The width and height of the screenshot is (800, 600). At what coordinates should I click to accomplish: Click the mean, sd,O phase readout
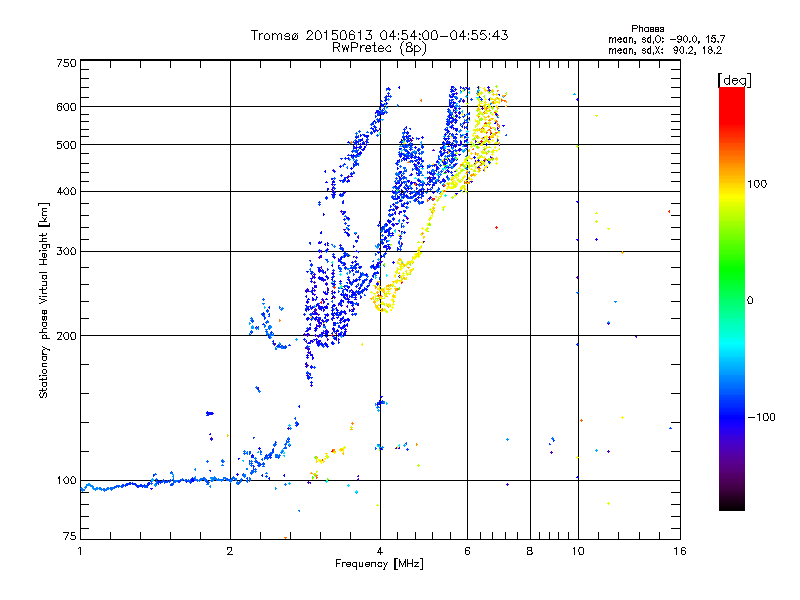click(666, 39)
